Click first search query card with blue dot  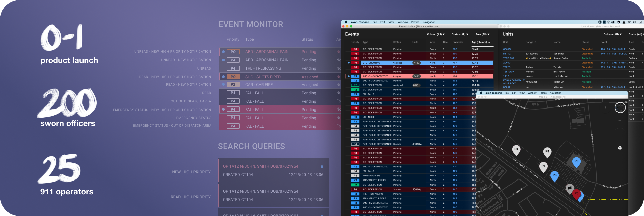pos(273,170)
